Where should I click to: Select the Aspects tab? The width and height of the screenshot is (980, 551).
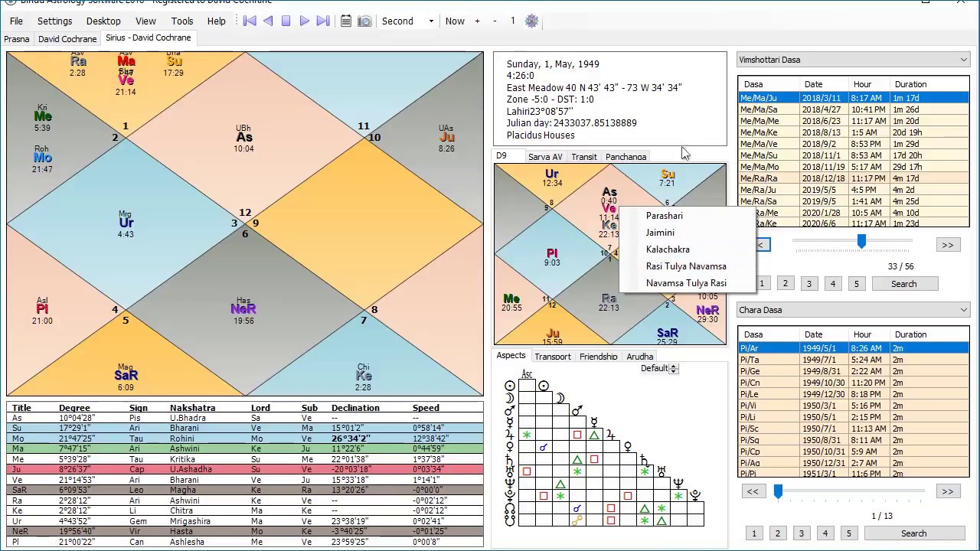pyautogui.click(x=511, y=355)
